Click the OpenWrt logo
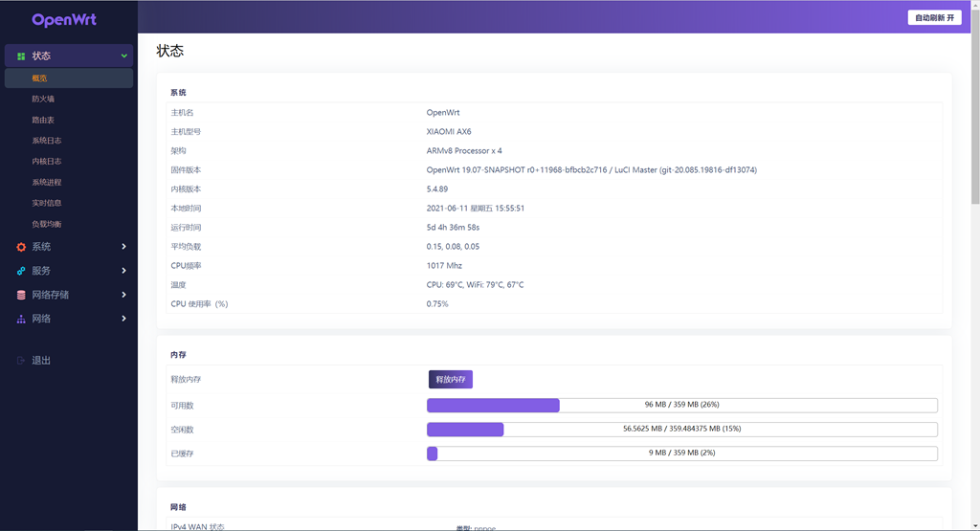The image size is (980, 531). pos(64,20)
